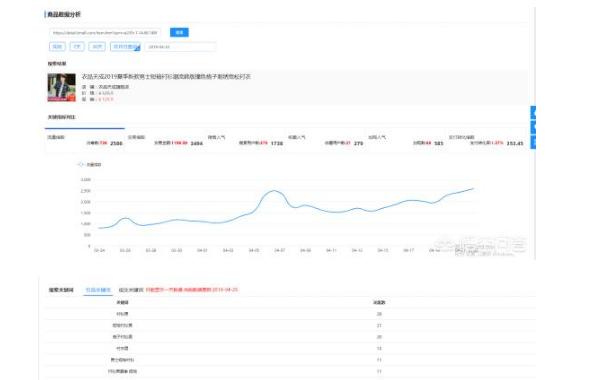
Task: Select the second time-range filter button
Action: tap(77, 46)
